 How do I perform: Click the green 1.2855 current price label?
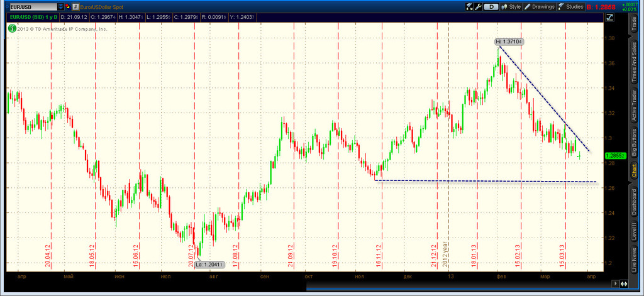tap(616, 156)
